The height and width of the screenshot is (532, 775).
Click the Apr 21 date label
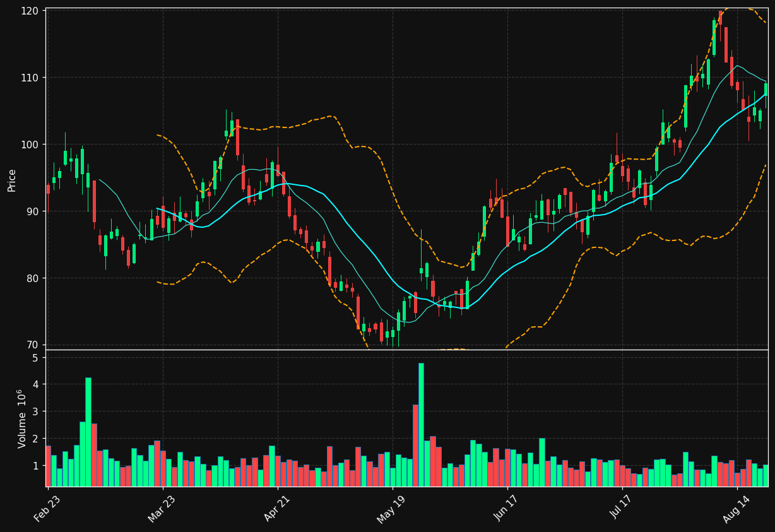pos(277,508)
